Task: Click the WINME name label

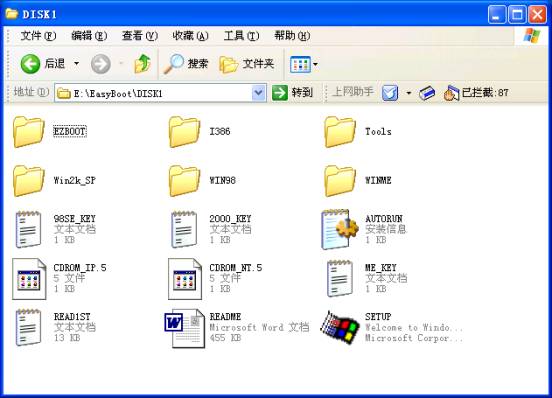Action: [378, 181]
